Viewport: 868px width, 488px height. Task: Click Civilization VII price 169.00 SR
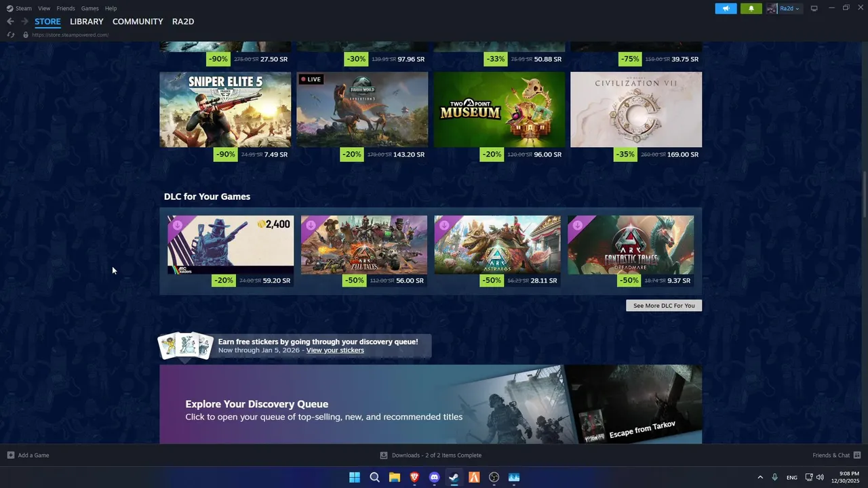point(683,155)
